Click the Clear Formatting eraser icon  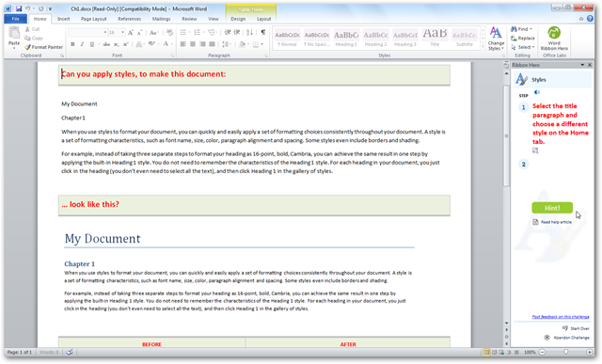click(169, 33)
